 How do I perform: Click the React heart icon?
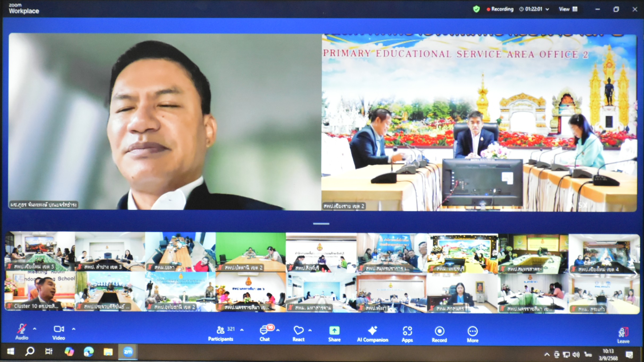click(298, 330)
